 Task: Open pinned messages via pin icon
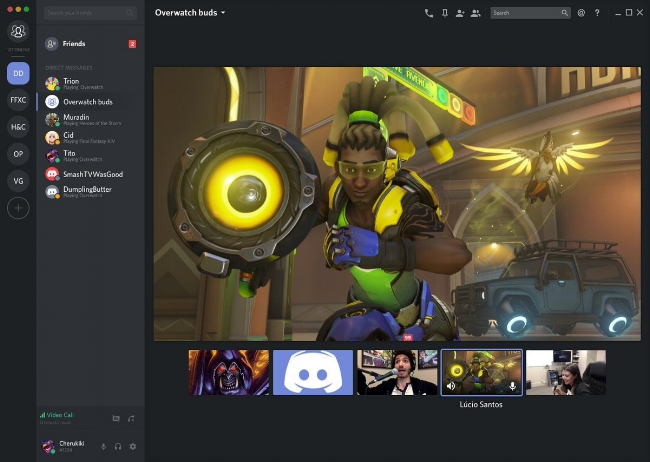click(x=444, y=13)
